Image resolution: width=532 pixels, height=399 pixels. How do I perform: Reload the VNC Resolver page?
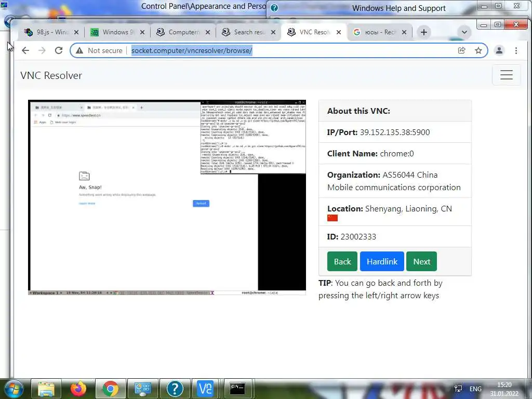click(x=59, y=50)
